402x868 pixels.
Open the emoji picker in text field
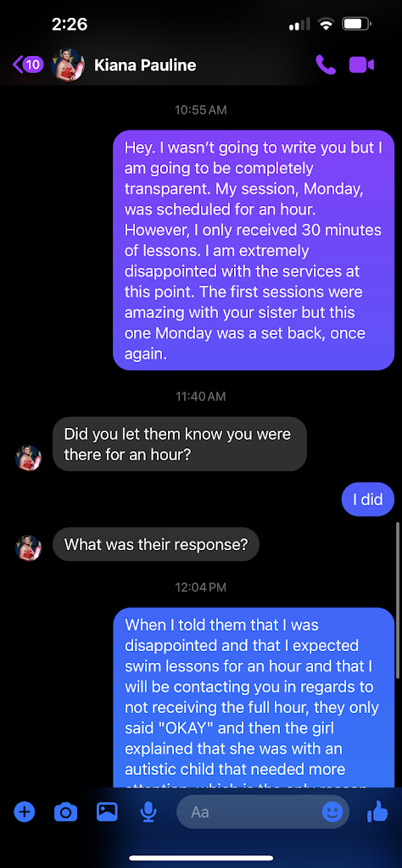332,812
